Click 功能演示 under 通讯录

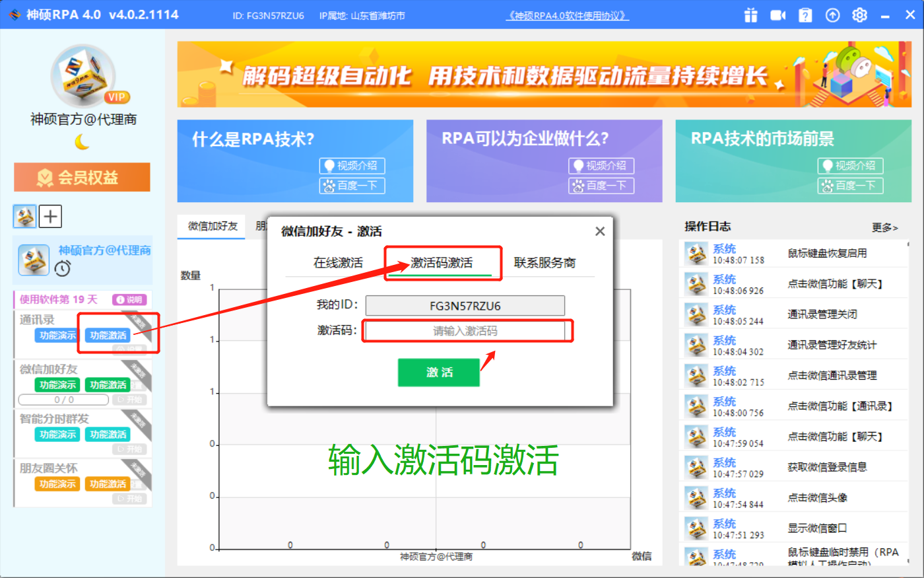(x=57, y=336)
